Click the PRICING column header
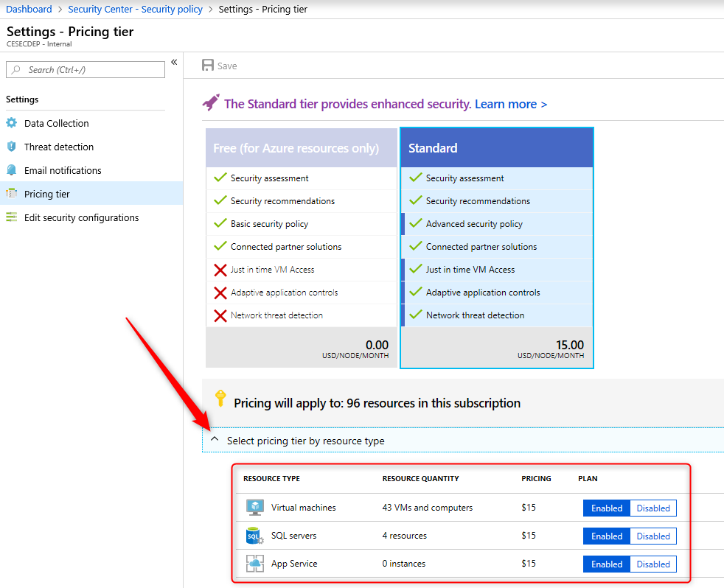This screenshot has height=588, width=724. [x=536, y=479]
